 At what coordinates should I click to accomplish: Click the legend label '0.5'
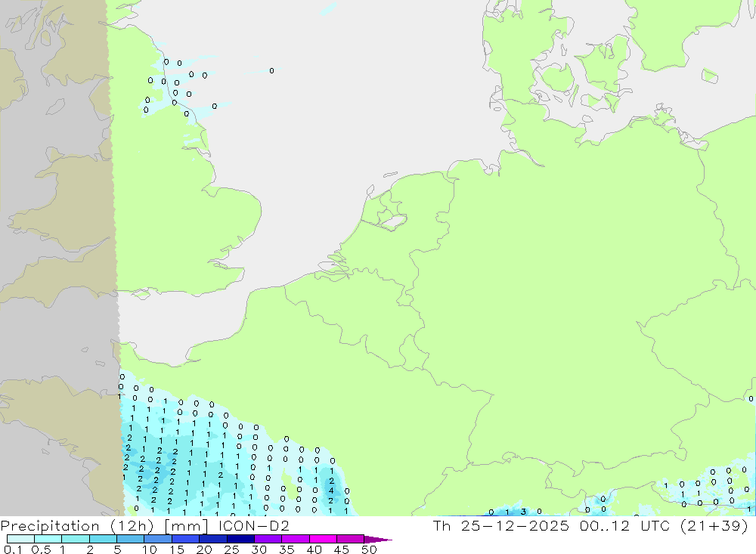pos(41,549)
